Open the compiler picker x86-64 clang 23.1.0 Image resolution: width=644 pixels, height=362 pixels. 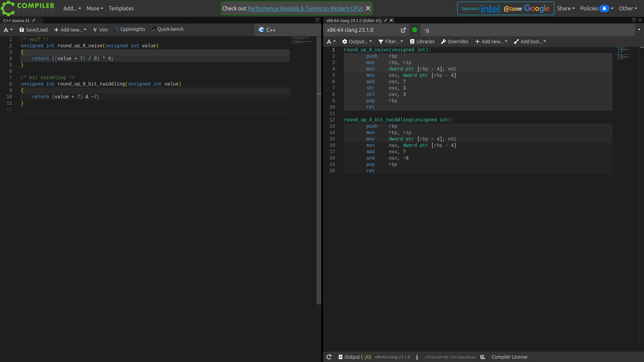coord(361,30)
